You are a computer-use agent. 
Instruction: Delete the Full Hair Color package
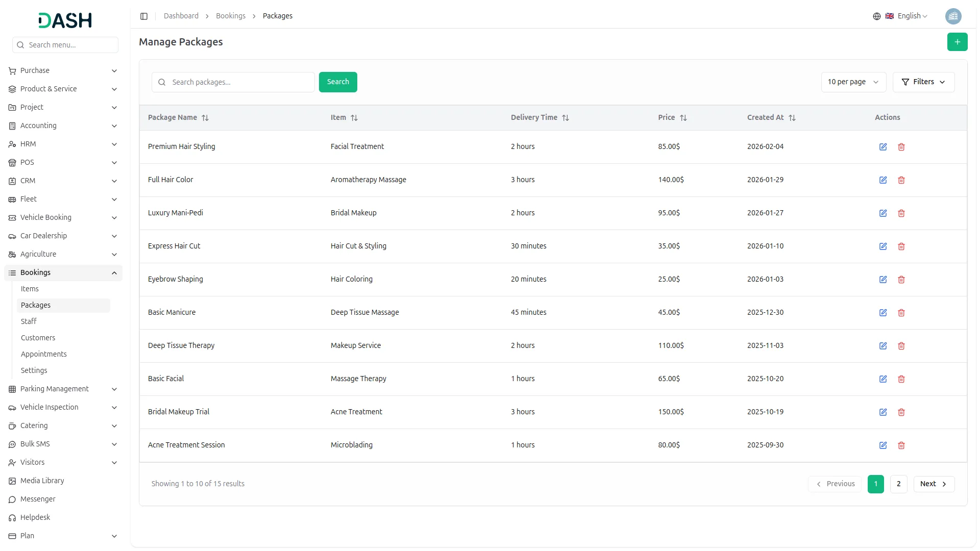pos(901,180)
